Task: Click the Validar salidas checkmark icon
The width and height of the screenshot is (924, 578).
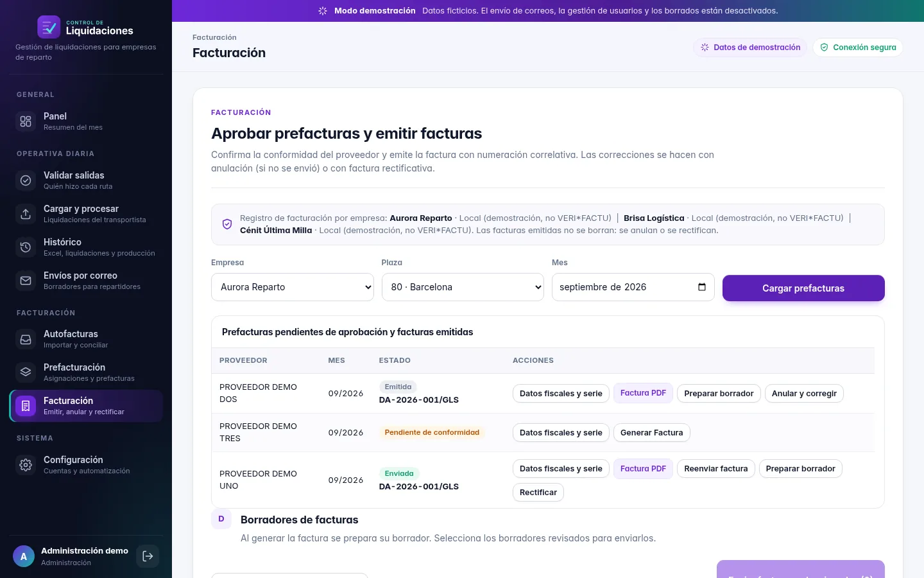Action: [26, 180]
